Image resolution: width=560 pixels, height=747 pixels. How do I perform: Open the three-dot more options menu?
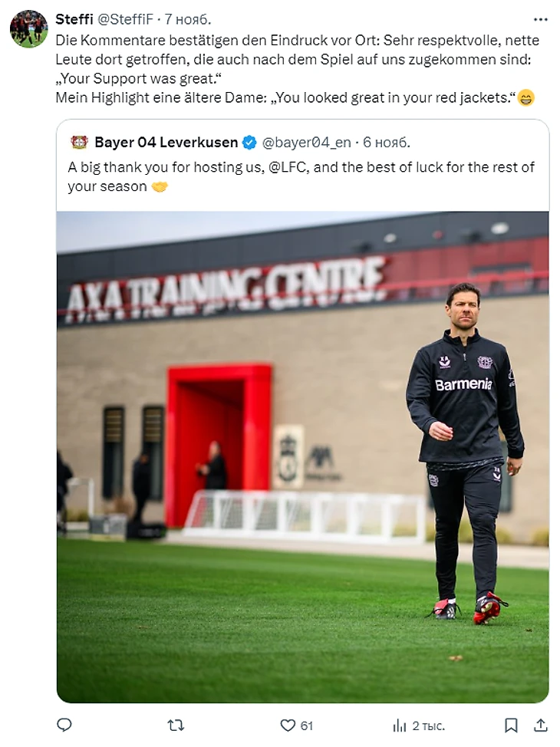point(540,19)
